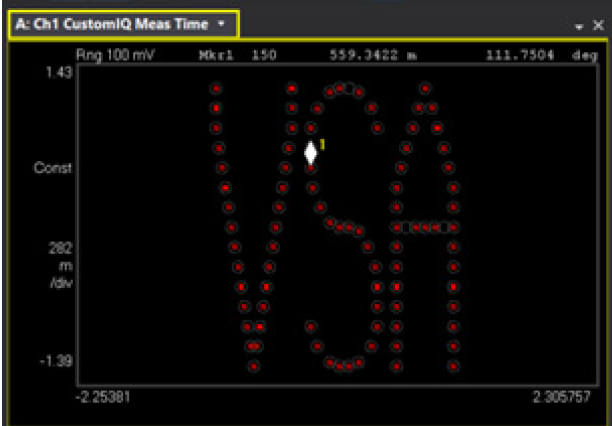Open the window options arrow at top right
612x426 pixels.
(x=581, y=24)
